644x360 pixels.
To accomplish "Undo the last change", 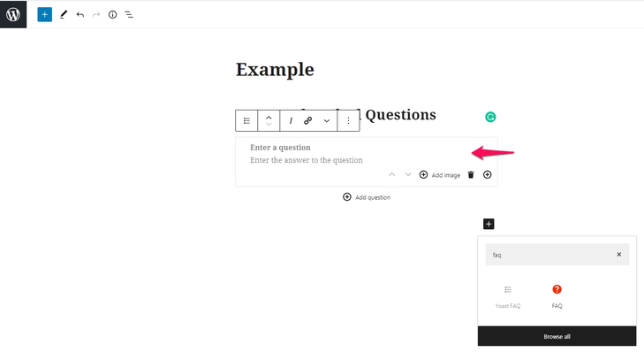I will (x=80, y=15).
